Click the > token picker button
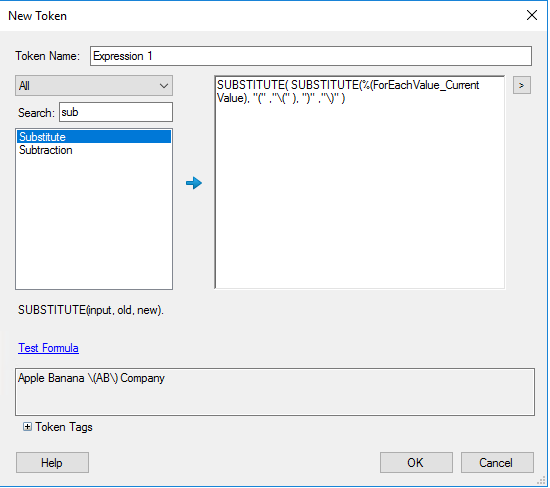550x488 pixels. pyautogui.click(x=522, y=85)
